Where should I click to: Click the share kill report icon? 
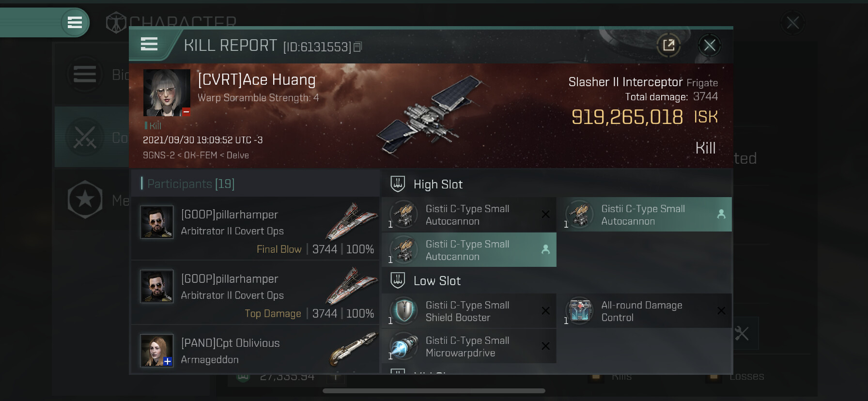click(668, 46)
